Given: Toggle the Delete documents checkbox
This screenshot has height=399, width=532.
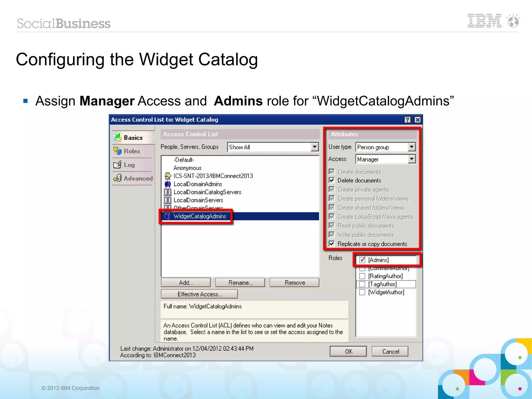Looking at the screenshot, I should 332,180.
